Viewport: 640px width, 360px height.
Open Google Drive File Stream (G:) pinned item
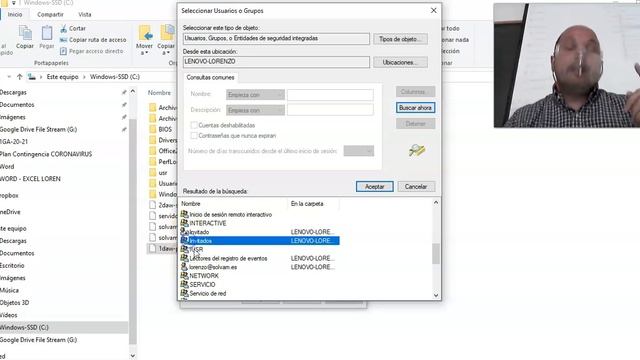pos(38,129)
